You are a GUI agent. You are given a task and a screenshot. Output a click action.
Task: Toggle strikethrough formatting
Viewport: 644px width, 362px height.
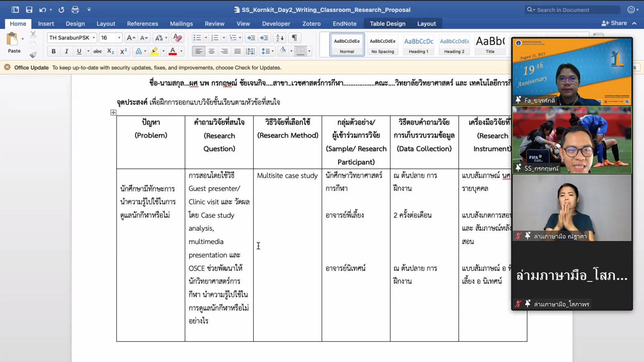tap(97, 51)
